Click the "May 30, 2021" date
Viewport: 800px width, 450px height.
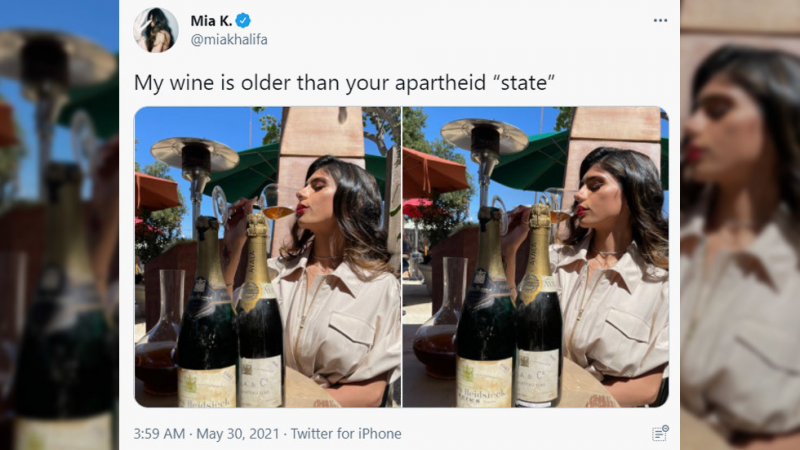tap(238, 434)
